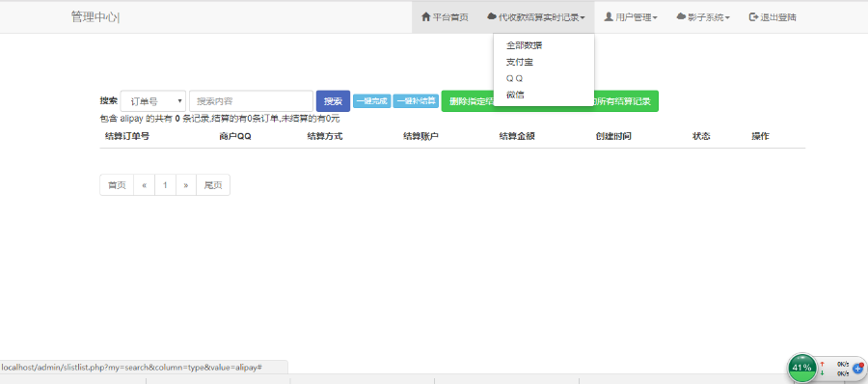
Task: Click the blue 搜索 button
Action: tap(333, 101)
